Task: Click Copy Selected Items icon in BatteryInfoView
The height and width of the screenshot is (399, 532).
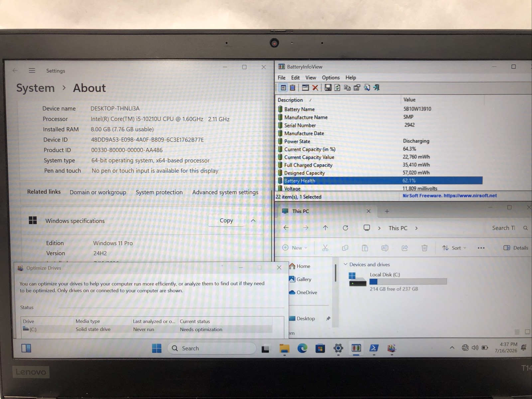Action: (x=347, y=88)
